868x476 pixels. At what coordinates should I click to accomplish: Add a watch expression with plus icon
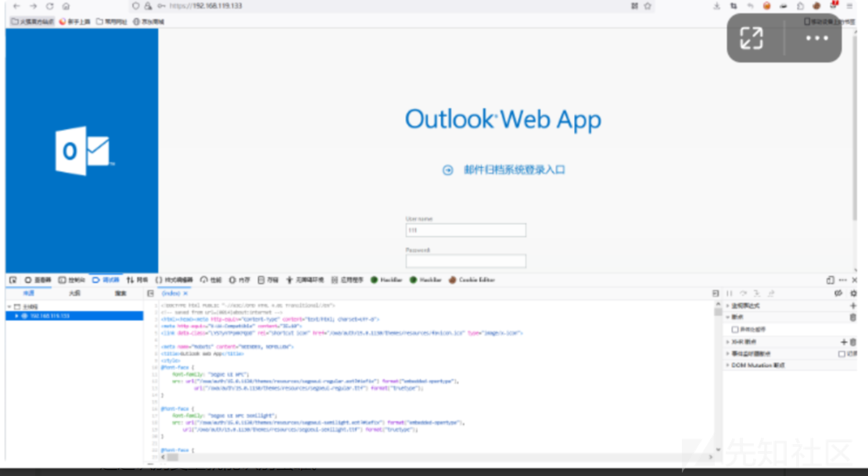point(853,306)
